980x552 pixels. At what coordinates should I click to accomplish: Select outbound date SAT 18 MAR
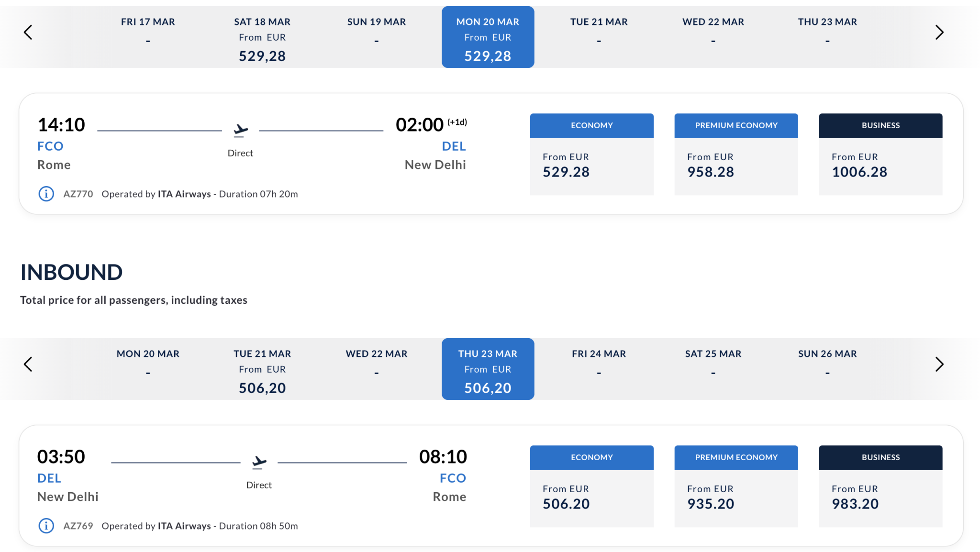[x=262, y=37]
